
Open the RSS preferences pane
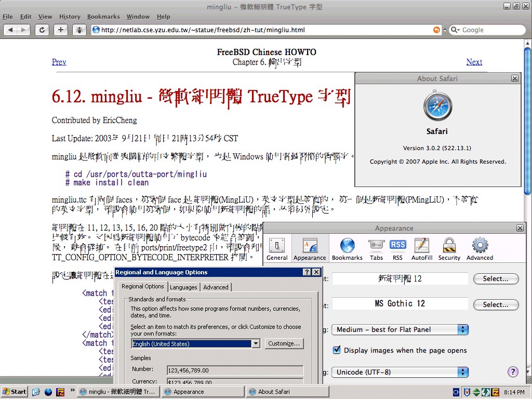[x=397, y=249]
